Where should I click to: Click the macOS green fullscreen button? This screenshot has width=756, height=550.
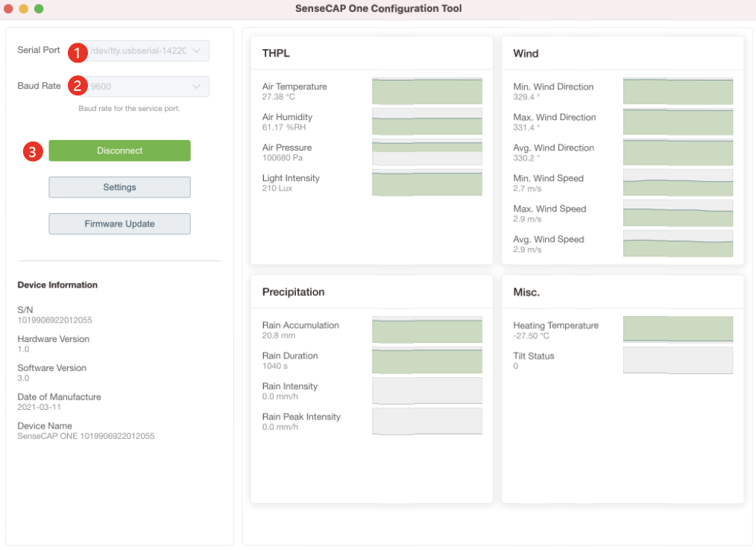39,9
